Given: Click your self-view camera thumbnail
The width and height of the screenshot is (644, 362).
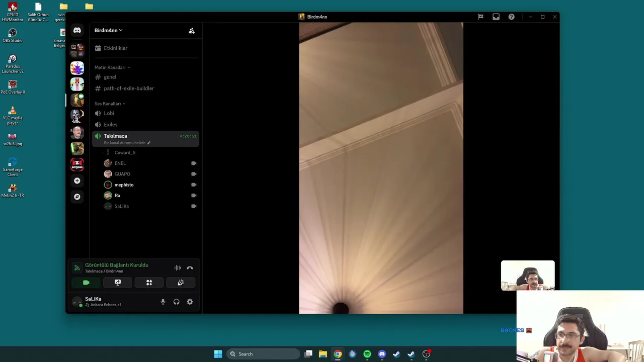Looking at the screenshot, I should tap(528, 276).
